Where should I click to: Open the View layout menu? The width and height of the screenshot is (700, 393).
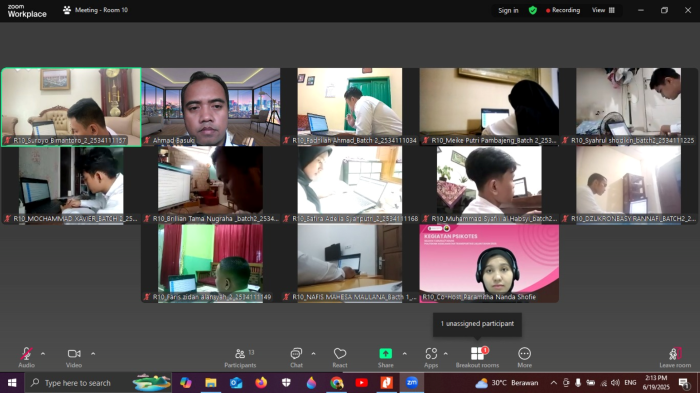pyautogui.click(x=603, y=10)
